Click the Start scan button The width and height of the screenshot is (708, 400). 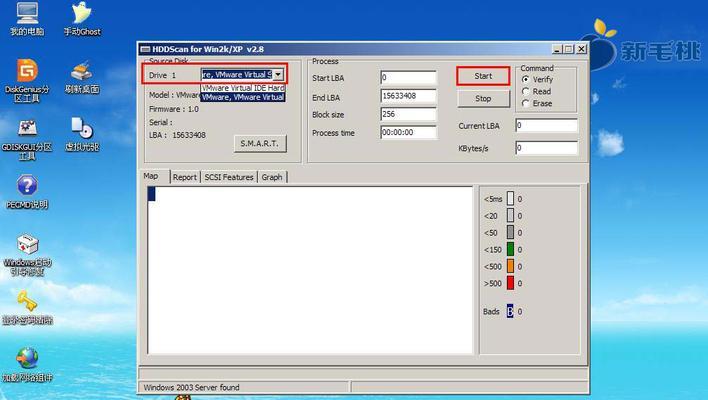coord(483,76)
